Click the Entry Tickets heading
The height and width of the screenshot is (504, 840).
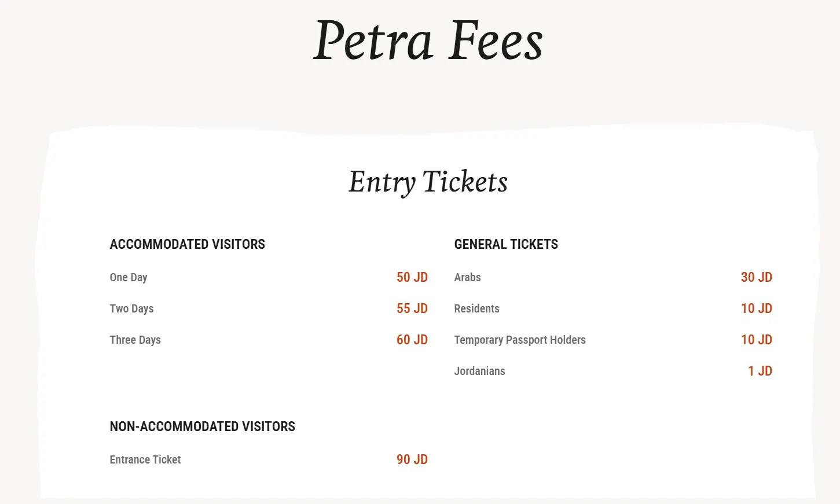pos(428,182)
